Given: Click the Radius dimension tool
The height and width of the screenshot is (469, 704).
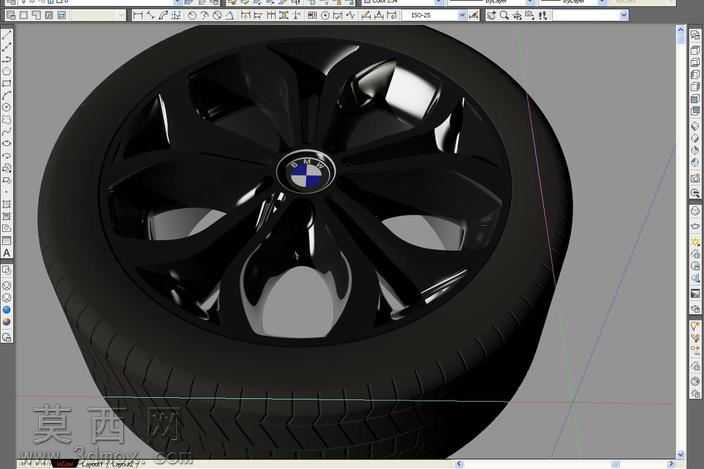Looking at the screenshot, I should 192,15.
